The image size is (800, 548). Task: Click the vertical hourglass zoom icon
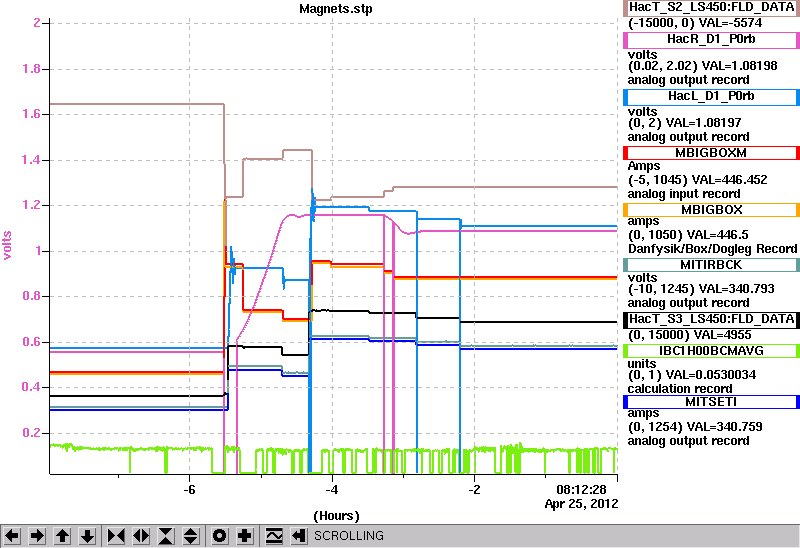(166, 536)
